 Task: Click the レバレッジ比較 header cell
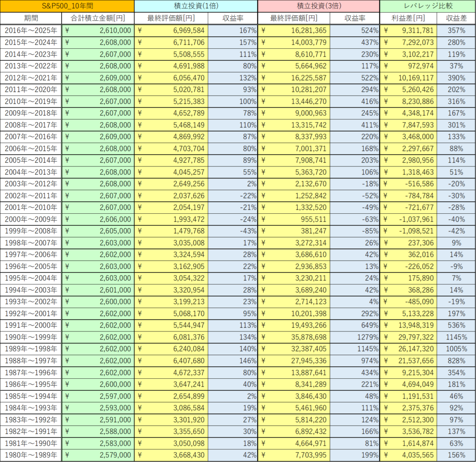click(x=428, y=6)
